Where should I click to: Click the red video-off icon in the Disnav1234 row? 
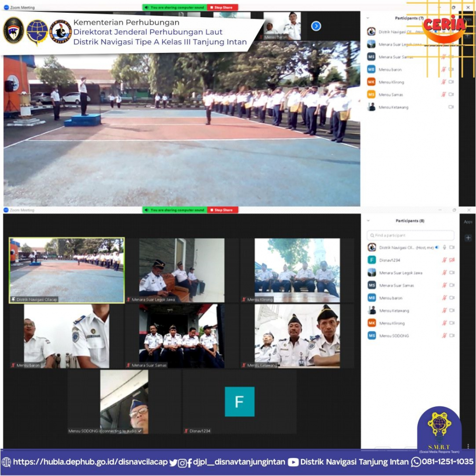click(452, 260)
